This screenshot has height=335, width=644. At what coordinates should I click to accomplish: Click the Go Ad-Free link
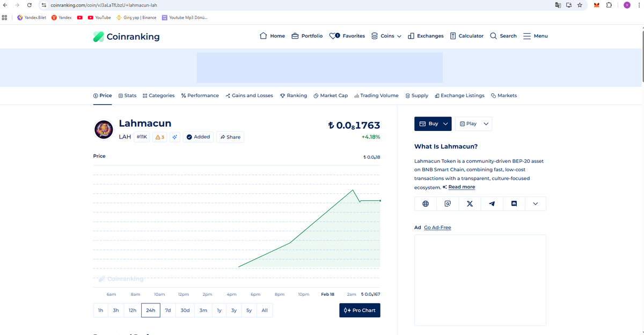(437, 227)
